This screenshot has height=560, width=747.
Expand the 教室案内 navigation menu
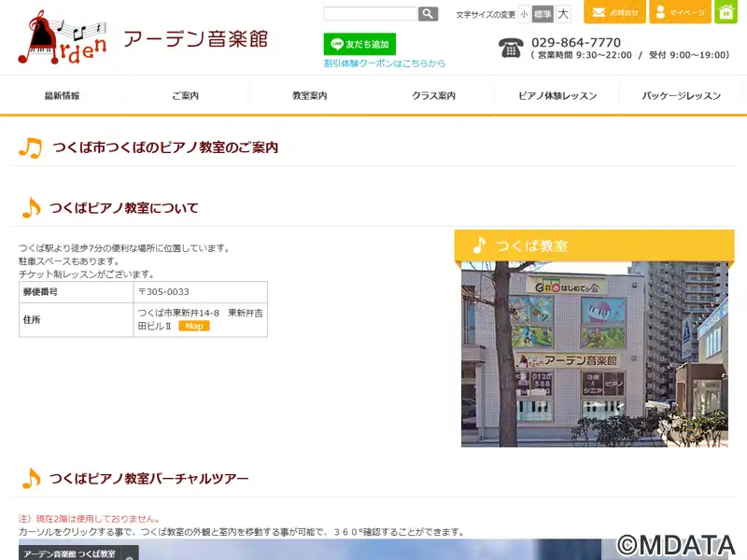click(310, 96)
